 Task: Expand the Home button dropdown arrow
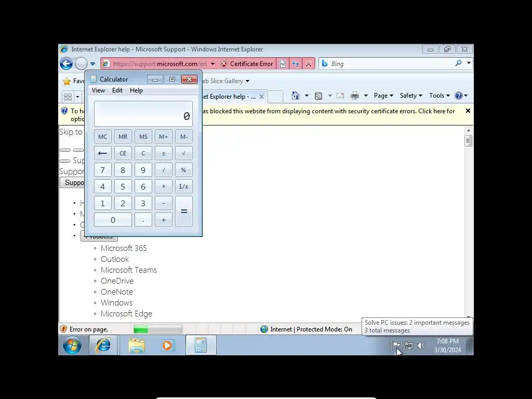[x=307, y=96]
